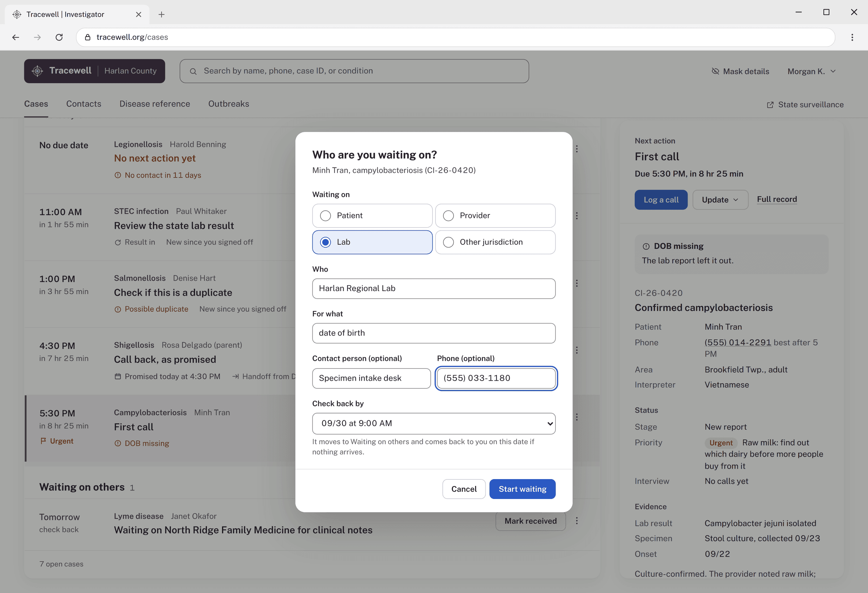Expand the Update dropdown button
Image resolution: width=868 pixels, height=593 pixels.
point(720,199)
